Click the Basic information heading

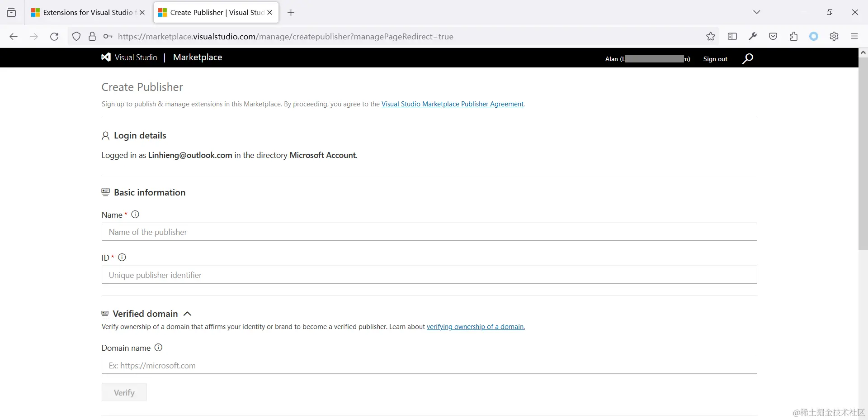tap(150, 192)
